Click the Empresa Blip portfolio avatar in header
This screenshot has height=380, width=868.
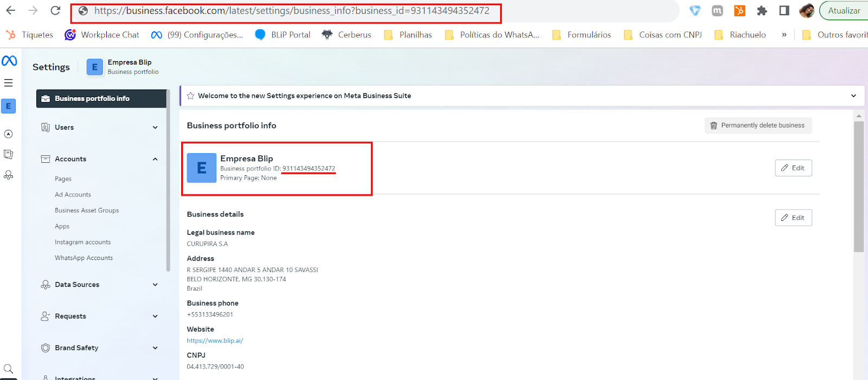tap(95, 67)
